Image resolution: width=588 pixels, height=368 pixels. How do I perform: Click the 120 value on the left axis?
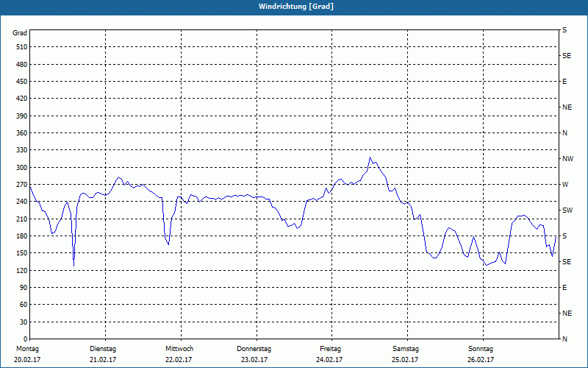click(22, 270)
